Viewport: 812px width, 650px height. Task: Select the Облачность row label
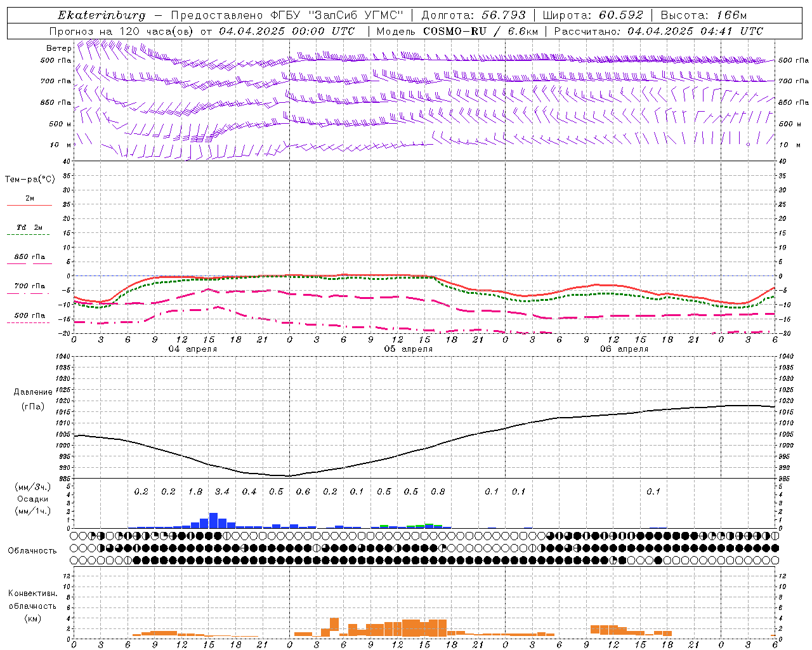coord(32,550)
